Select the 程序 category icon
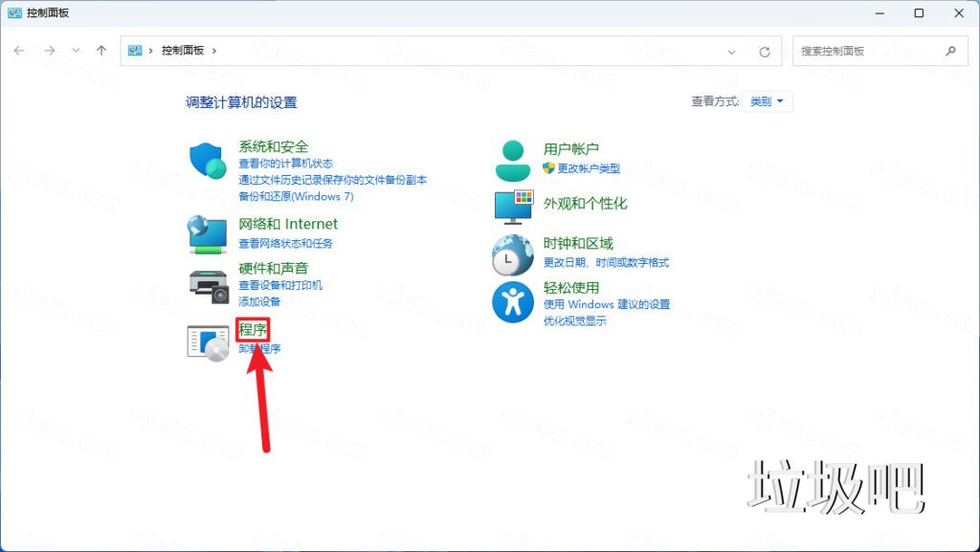980x552 pixels. pyautogui.click(x=207, y=342)
